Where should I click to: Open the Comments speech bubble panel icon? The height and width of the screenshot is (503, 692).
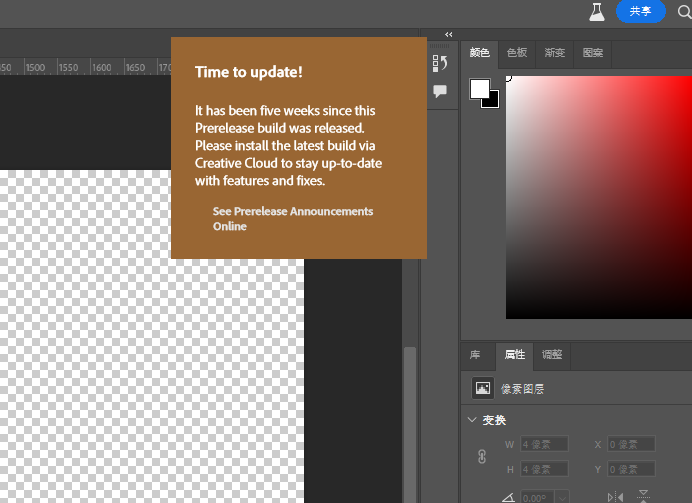(x=440, y=91)
